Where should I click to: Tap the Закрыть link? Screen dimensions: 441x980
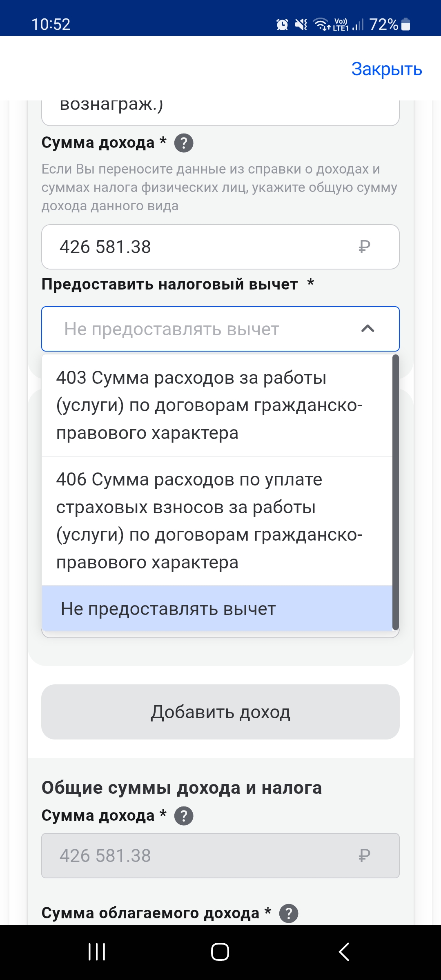(386, 69)
